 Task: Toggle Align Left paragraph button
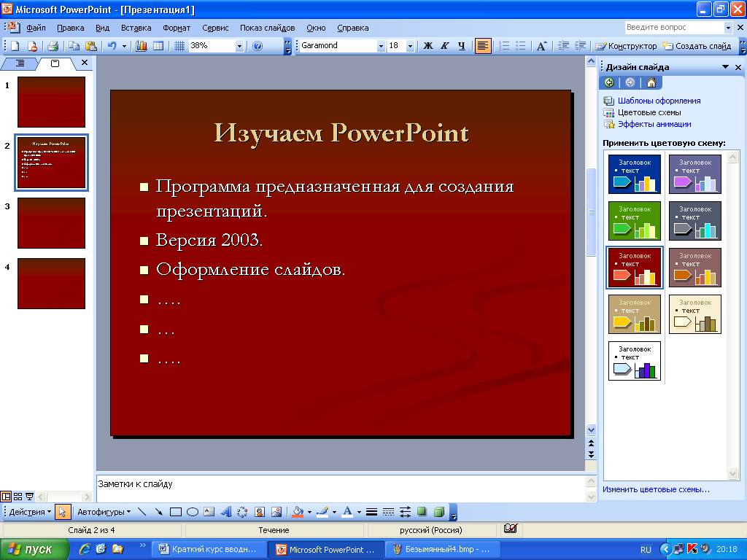[483, 46]
